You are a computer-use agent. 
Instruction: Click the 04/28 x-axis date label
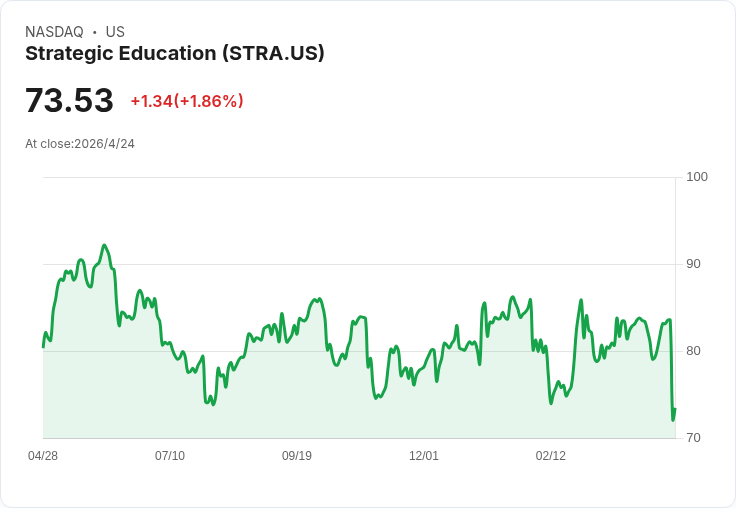pos(43,456)
